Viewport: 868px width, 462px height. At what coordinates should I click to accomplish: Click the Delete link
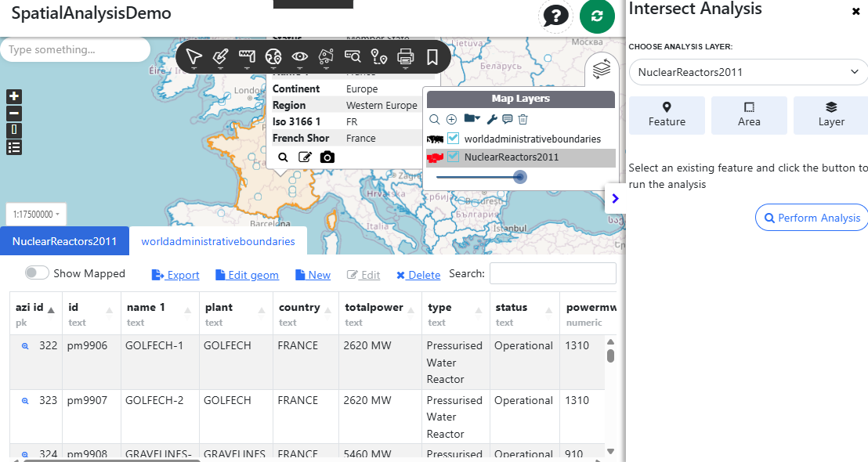(418, 275)
